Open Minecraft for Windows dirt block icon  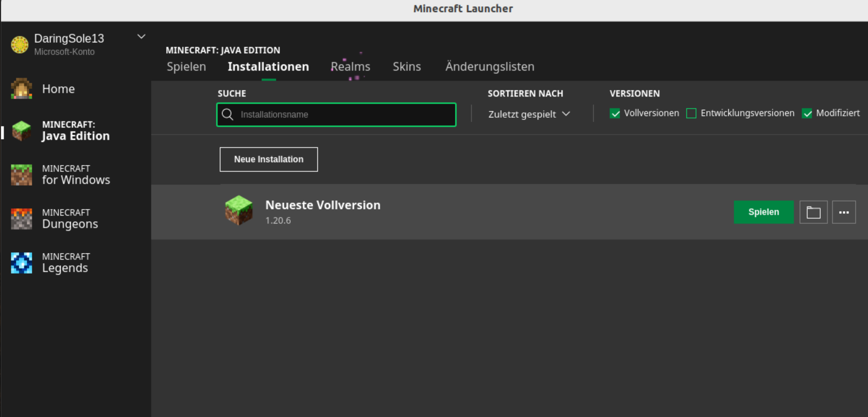(21, 175)
